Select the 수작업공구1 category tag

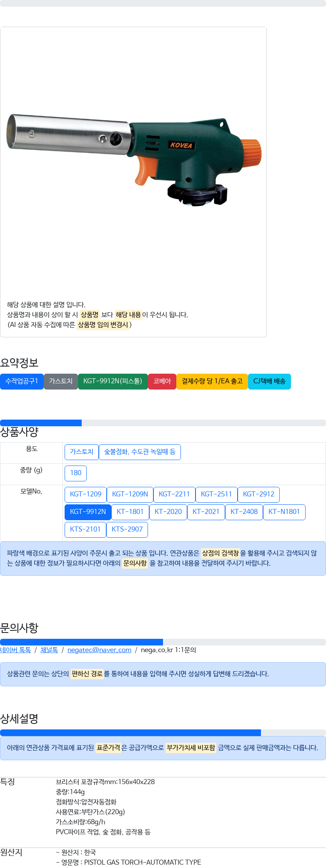[x=22, y=381]
